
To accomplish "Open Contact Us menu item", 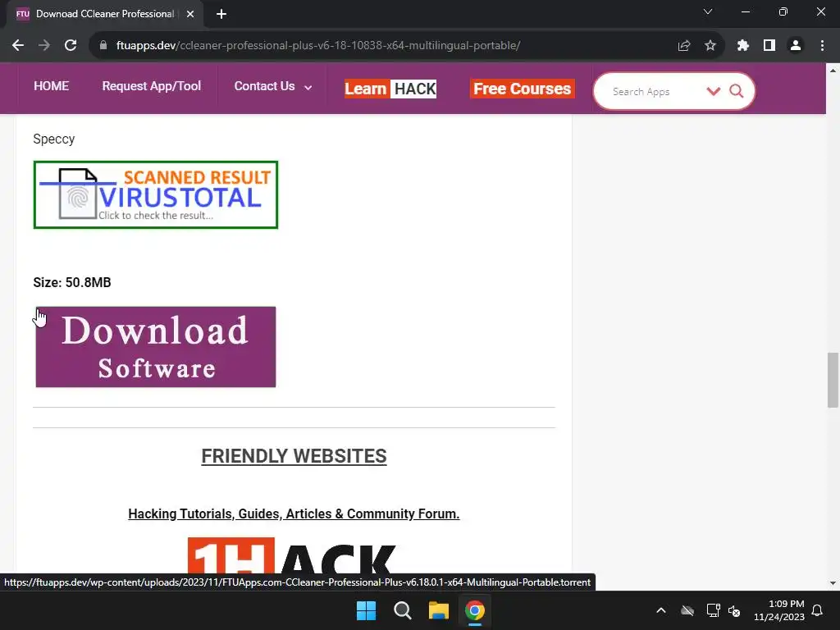I will pyautogui.click(x=264, y=86).
